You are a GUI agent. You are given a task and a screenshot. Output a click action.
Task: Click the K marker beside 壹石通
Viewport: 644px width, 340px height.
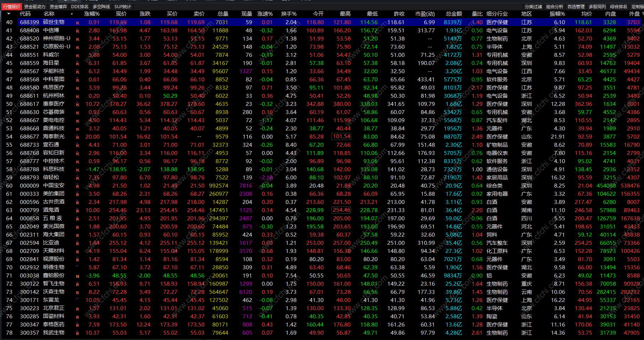click(x=78, y=145)
